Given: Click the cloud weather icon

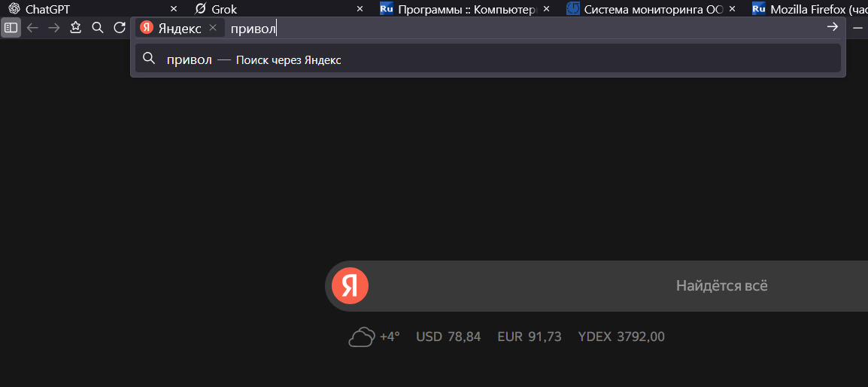Looking at the screenshot, I should click(362, 337).
